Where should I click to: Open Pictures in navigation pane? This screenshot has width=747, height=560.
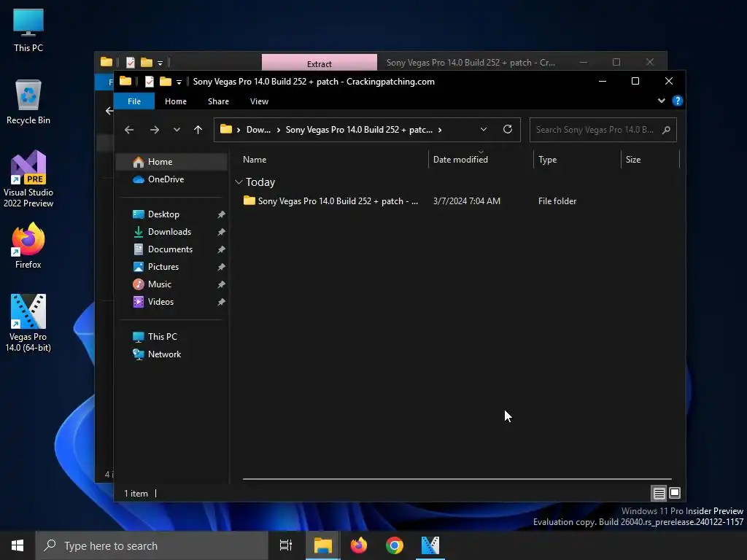tap(172, 267)
